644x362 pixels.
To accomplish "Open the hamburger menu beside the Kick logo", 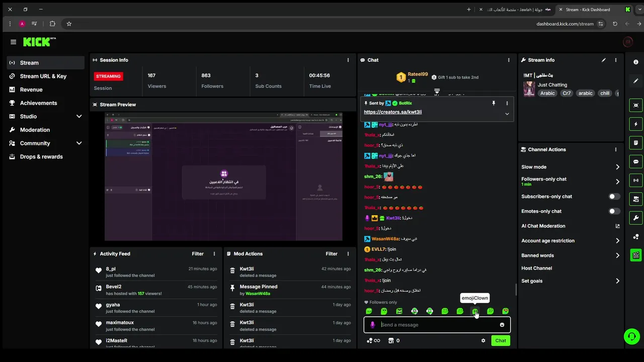I will click(13, 42).
